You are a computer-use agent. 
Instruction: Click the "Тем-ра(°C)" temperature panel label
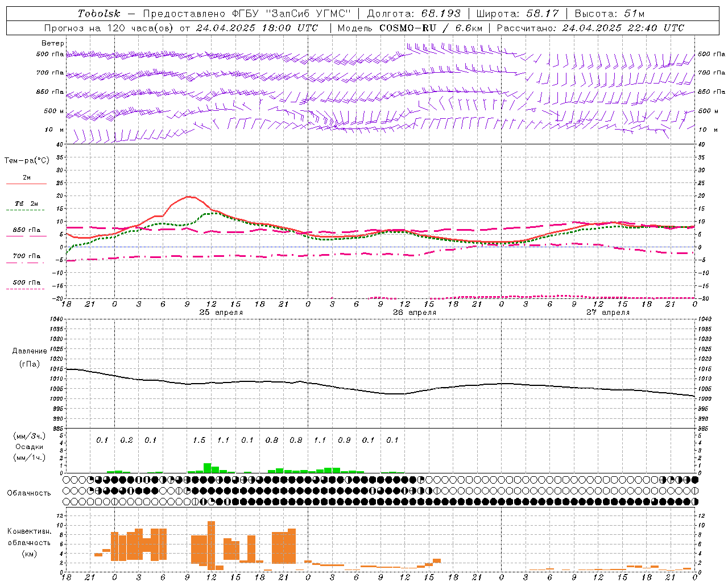click(x=27, y=161)
